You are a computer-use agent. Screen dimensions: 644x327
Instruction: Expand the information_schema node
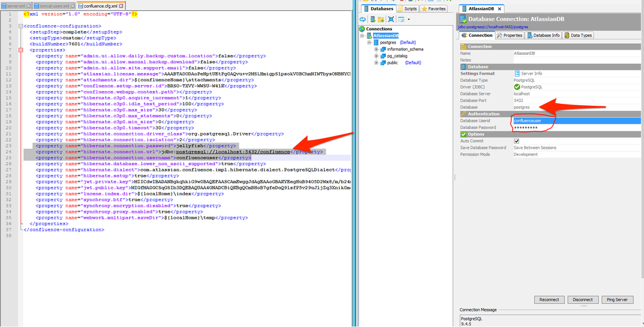tap(376, 49)
